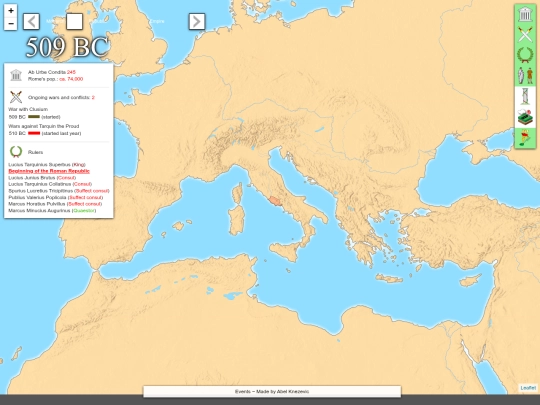540x405 pixels.
Task: Zoom out with the minus button
Action: point(11,24)
